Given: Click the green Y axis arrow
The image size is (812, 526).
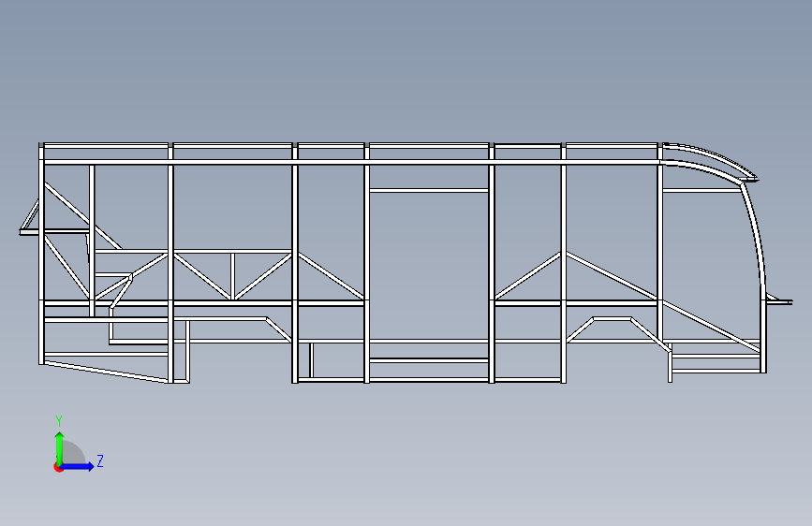Looking at the screenshot, I should 60,447.
